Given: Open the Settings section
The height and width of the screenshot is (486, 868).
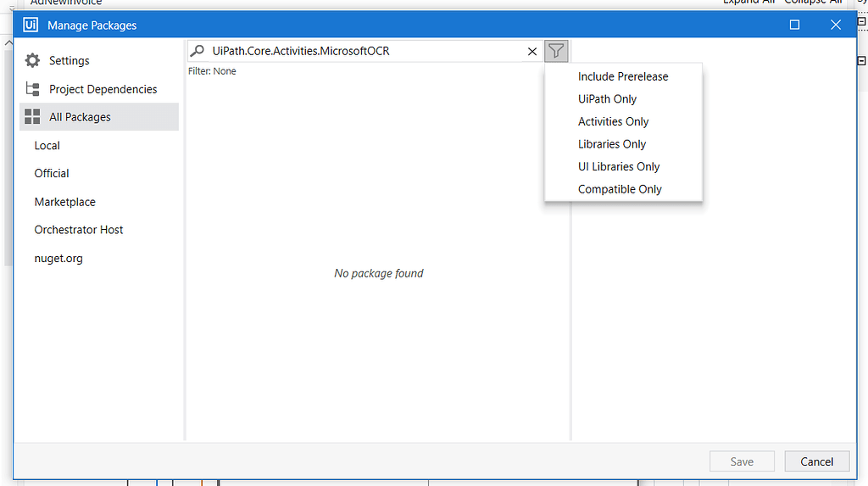Looking at the screenshot, I should tap(99, 60).
